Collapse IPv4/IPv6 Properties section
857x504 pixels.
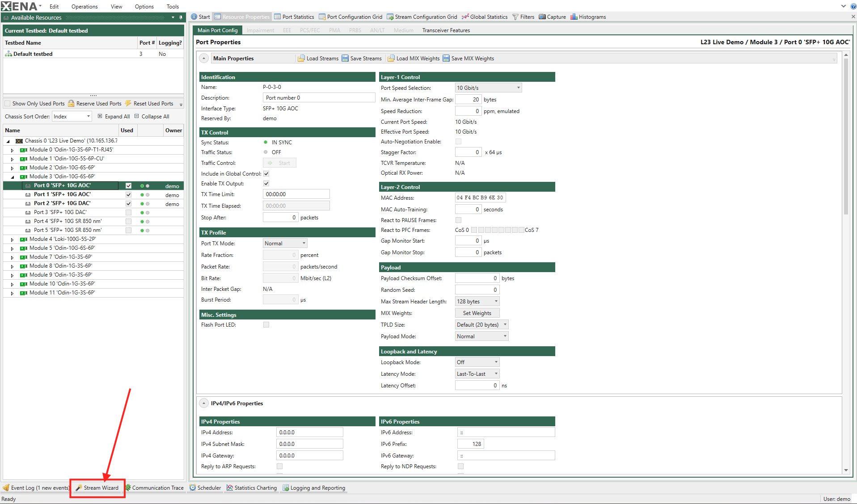pyautogui.click(x=204, y=403)
